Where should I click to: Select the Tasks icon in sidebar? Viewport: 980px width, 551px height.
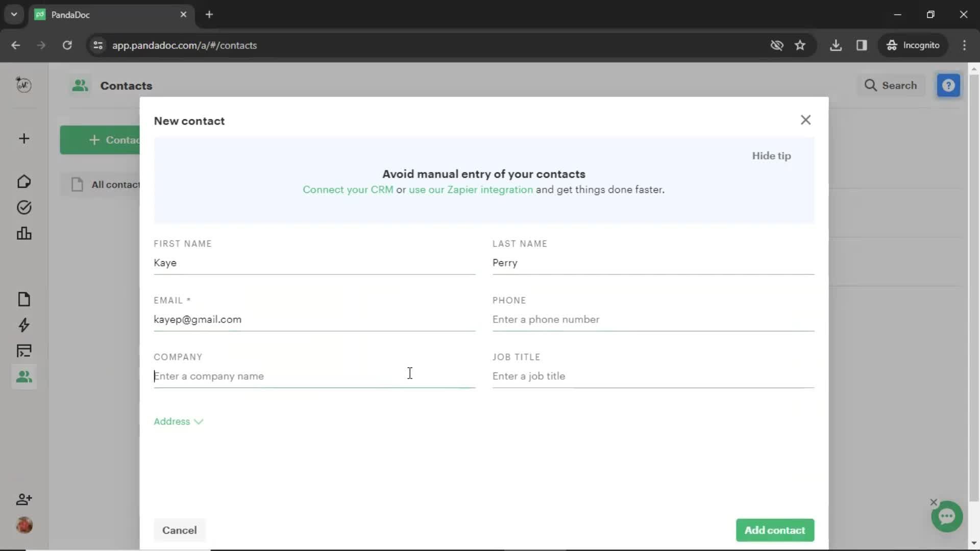point(23,207)
